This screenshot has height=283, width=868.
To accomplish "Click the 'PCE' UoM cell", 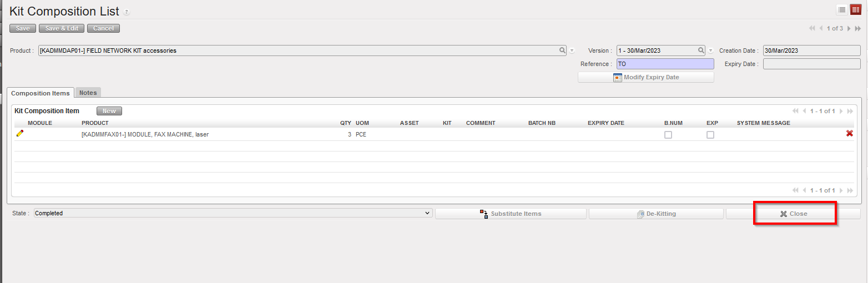I will pyautogui.click(x=361, y=134).
